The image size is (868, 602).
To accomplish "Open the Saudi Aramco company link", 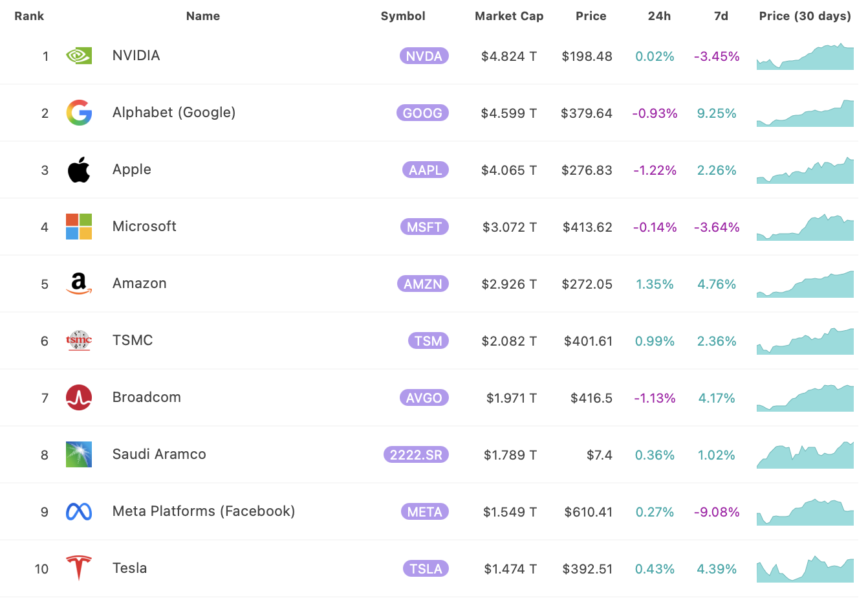I will click(159, 454).
